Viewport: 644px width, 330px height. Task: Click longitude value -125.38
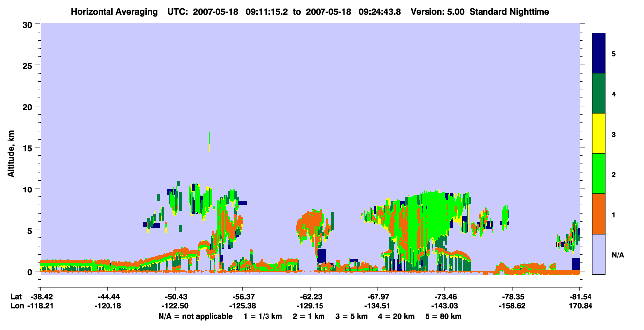coord(242,306)
